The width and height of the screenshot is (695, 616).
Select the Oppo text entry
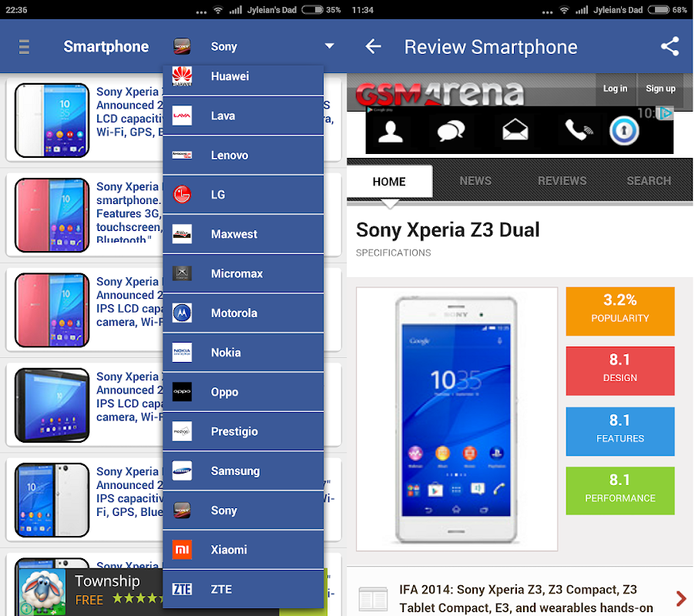click(224, 393)
